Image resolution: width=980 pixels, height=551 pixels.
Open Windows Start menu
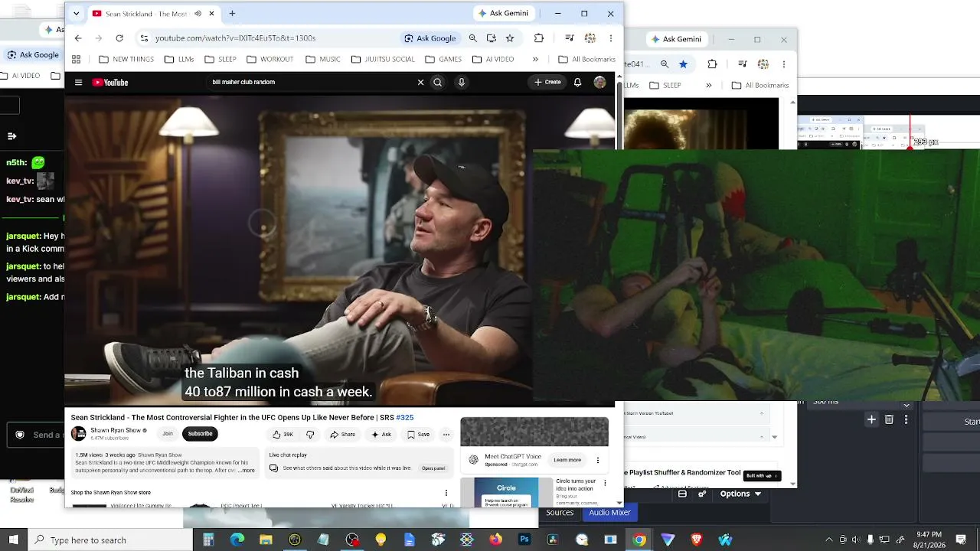pos(13,540)
